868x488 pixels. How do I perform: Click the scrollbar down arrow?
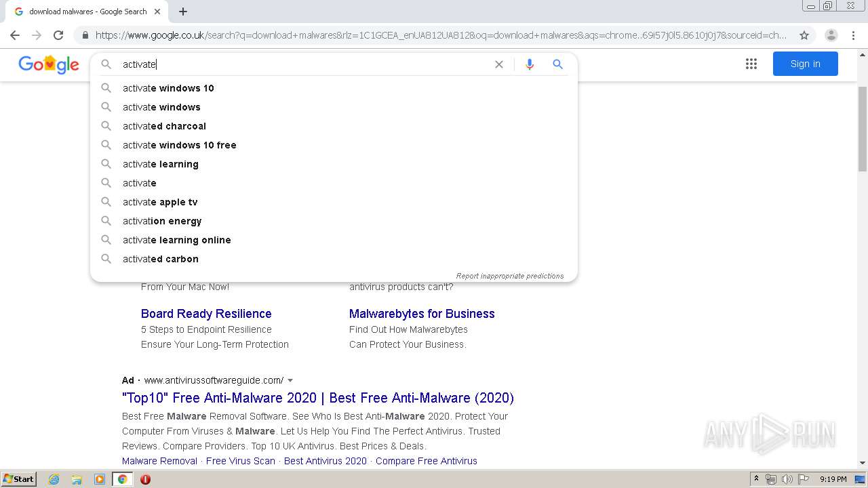(x=863, y=463)
